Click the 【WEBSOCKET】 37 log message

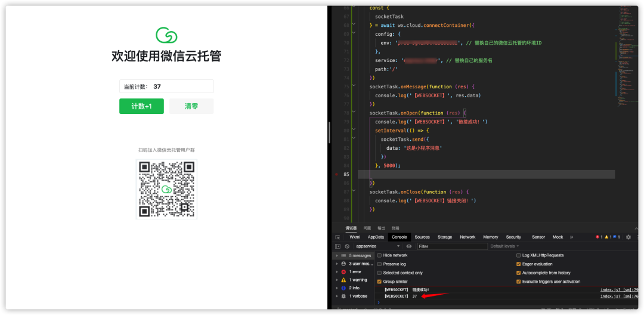[x=401, y=296]
